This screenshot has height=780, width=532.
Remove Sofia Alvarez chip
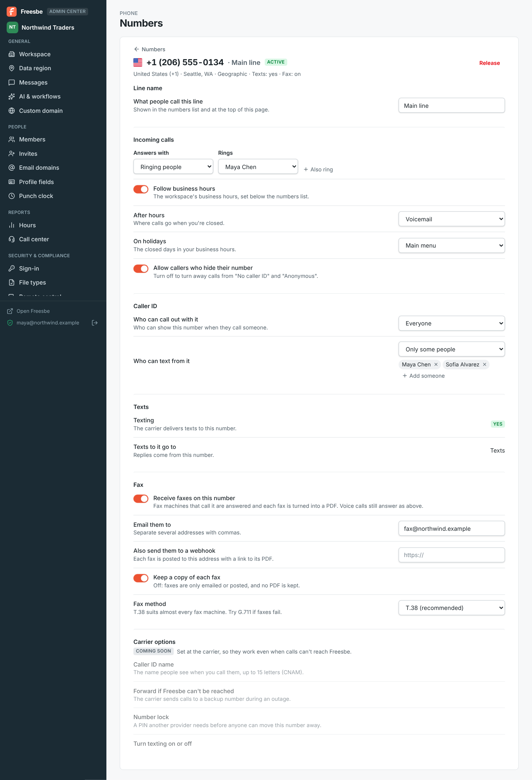pyautogui.click(x=484, y=364)
